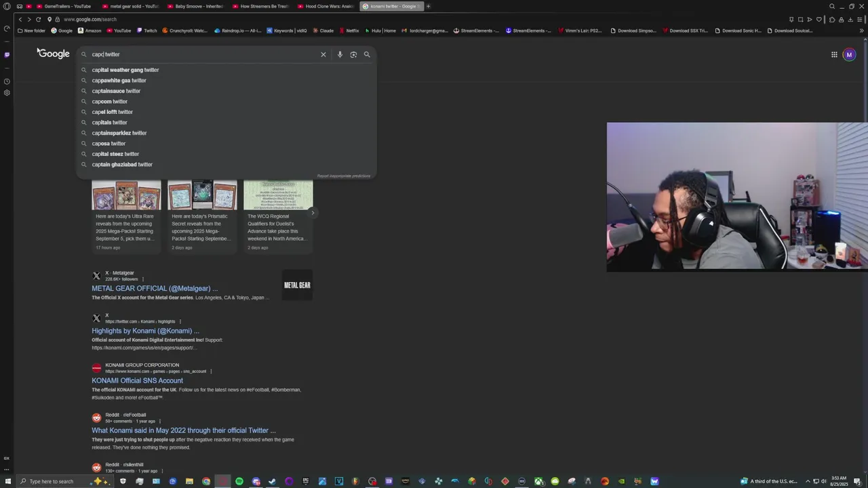Open sidebar settings gear icon
Screen dimensions: 868x488
coord(7,93)
